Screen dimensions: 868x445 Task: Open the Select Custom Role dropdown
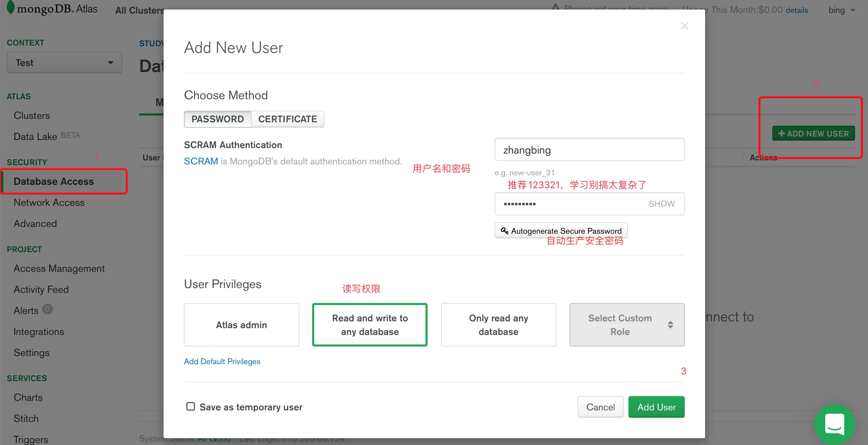pos(626,325)
